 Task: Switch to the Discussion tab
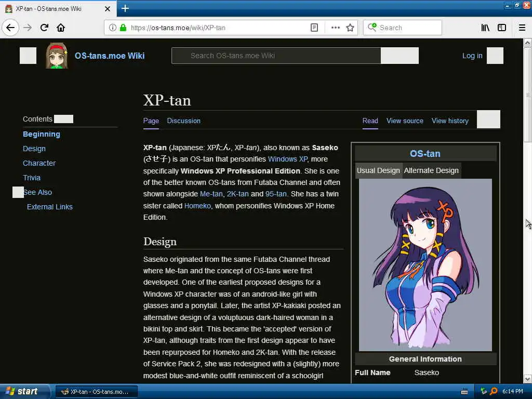point(183,121)
